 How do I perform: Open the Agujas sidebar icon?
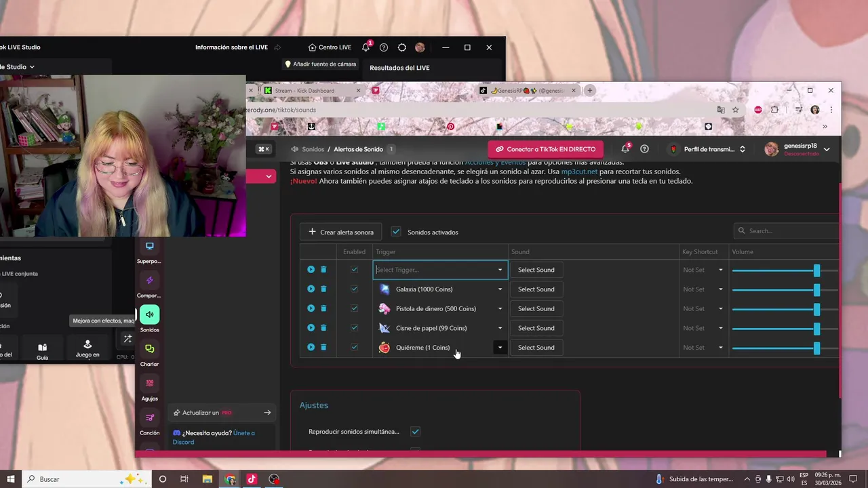(x=150, y=384)
